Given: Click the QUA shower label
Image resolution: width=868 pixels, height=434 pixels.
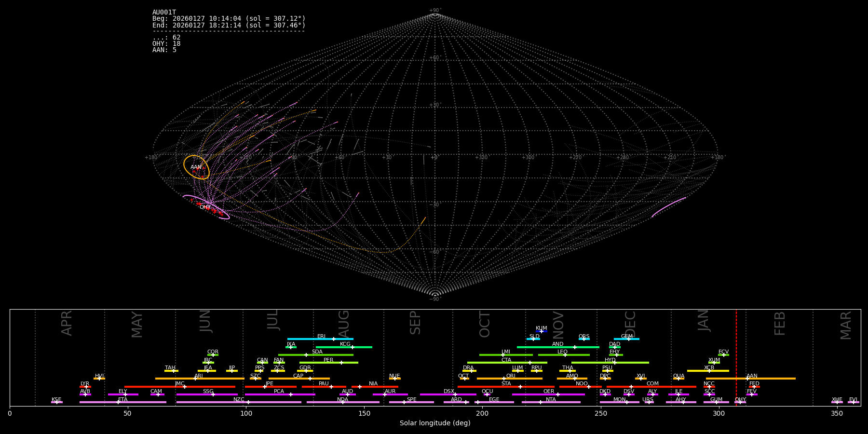Looking at the screenshot, I should pos(678,376).
